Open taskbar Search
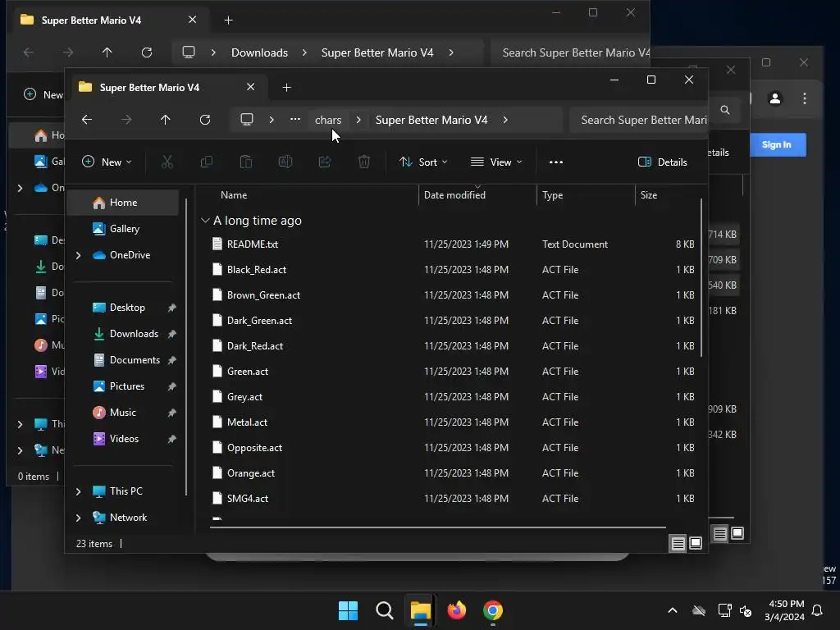This screenshot has height=630, width=840. (x=384, y=610)
